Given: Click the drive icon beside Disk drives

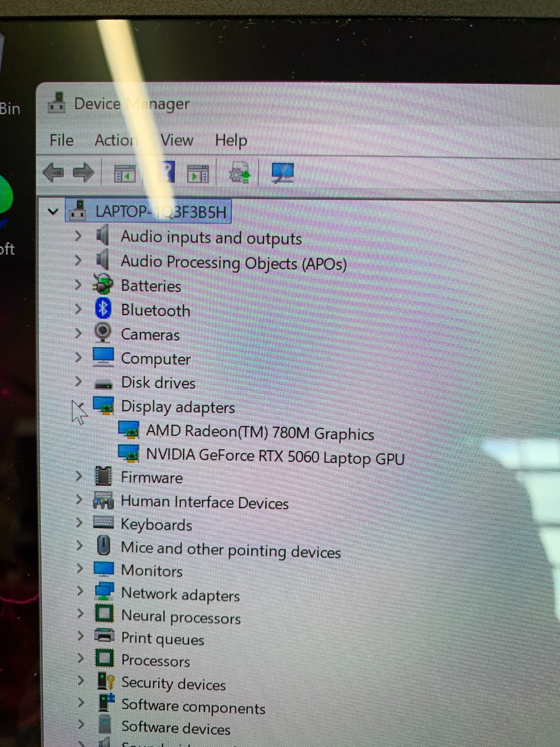Looking at the screenshot, I should tap(103, 384).
